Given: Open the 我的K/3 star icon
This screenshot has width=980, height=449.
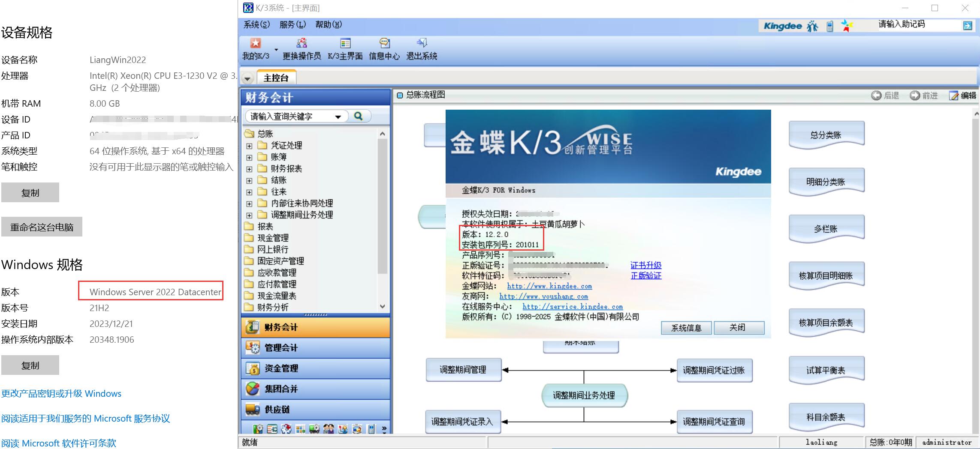Looking at the screenshot, I should pyautogui.click(x=256, y=43).
